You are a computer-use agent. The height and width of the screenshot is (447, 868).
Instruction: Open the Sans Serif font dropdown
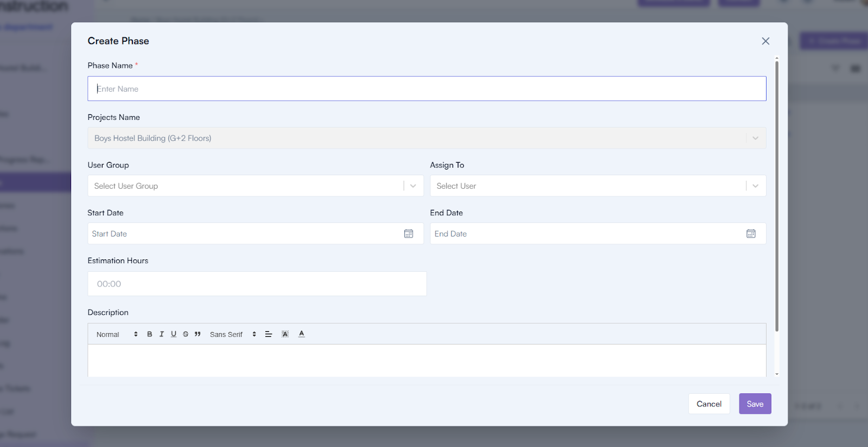coord(233,335)
